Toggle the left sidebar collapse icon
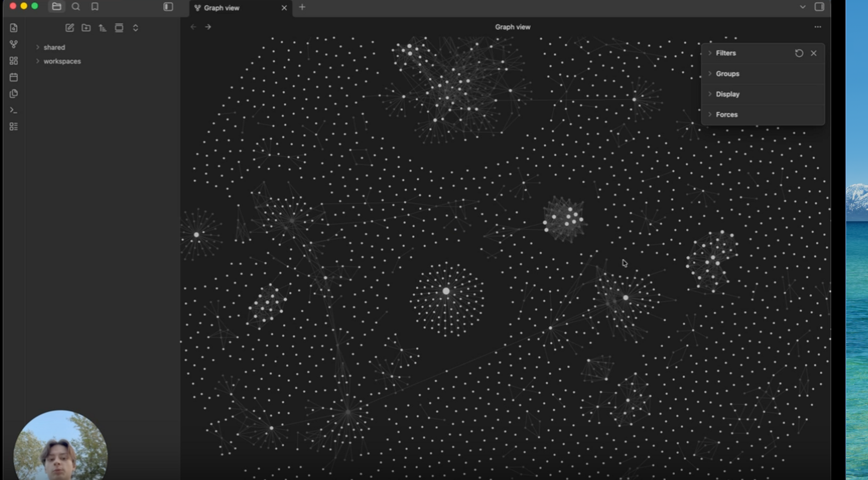This screenshot has width=868, height=480. point(168,7)
